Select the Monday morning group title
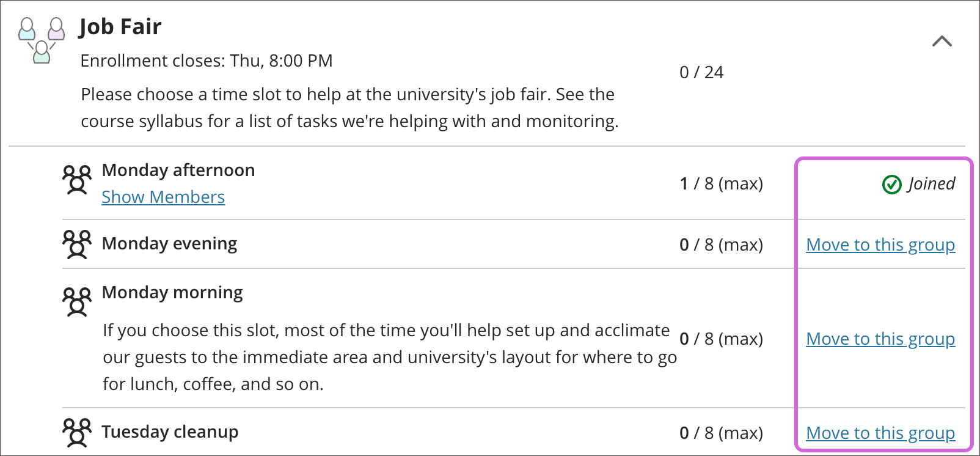The width and height of the screenshot is (980, 456). point(172,293)
